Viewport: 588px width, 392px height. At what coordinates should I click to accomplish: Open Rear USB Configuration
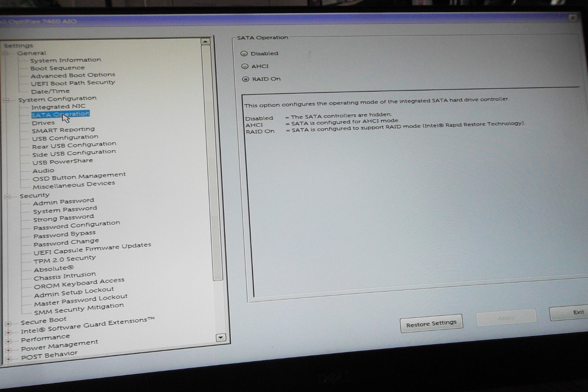click(74, 145)
